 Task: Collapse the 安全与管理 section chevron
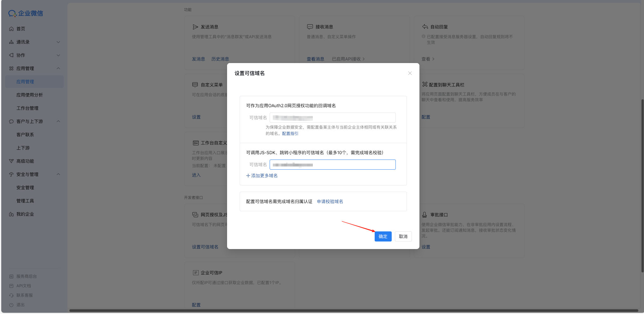[x=58, y=174]
